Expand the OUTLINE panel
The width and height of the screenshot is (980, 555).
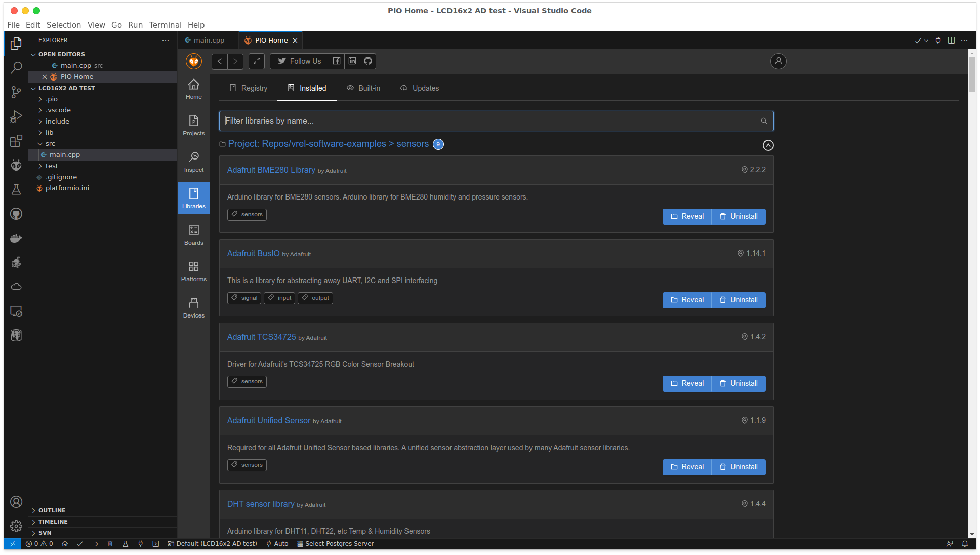[x=52, y=510]
